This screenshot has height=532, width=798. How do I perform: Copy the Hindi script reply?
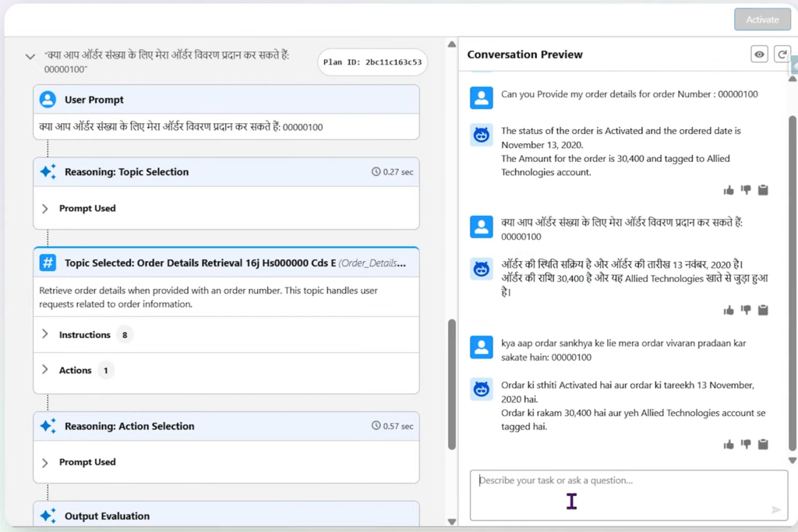(763, 310)
